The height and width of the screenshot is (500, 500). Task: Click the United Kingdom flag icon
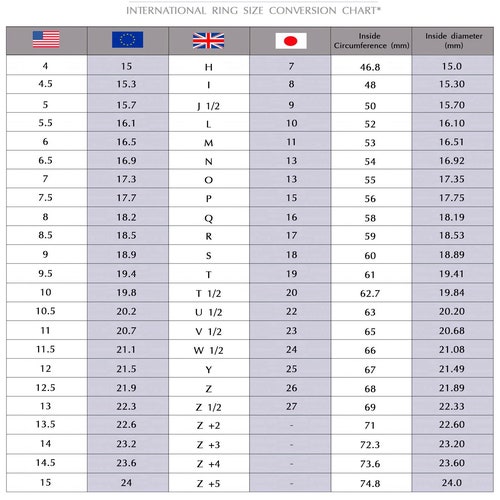click(208, 41)
